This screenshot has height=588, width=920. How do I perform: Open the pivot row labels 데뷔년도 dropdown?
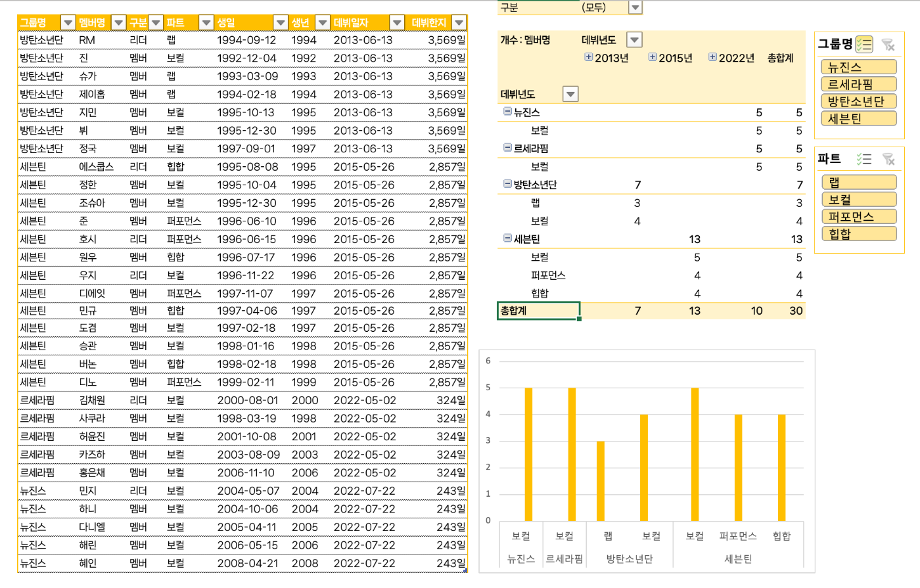pyautogui.click(x=570, y=95)
